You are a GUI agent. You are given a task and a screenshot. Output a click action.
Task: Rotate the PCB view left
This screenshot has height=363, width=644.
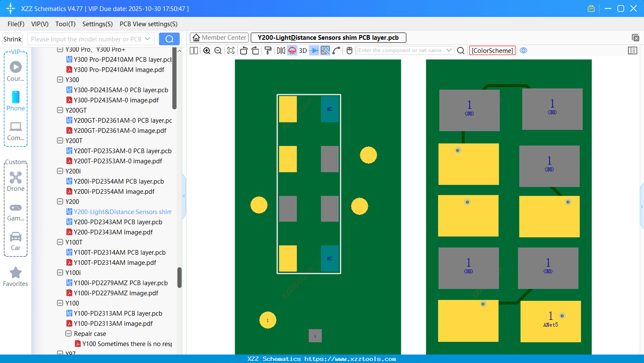pyautogui.click(x=244, y=50)
